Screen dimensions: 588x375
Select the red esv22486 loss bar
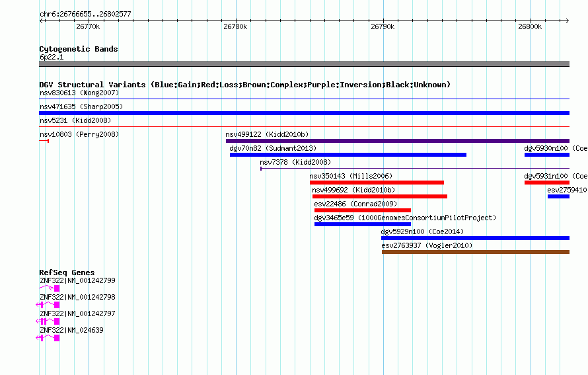click(x=363, y=210)
